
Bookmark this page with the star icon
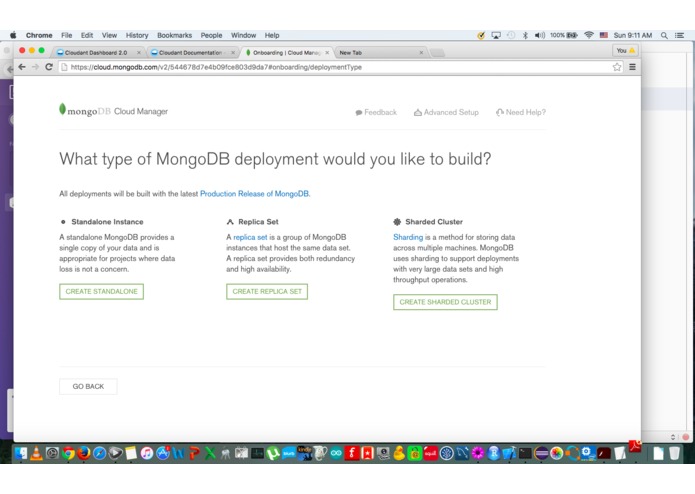click(617, 67)
